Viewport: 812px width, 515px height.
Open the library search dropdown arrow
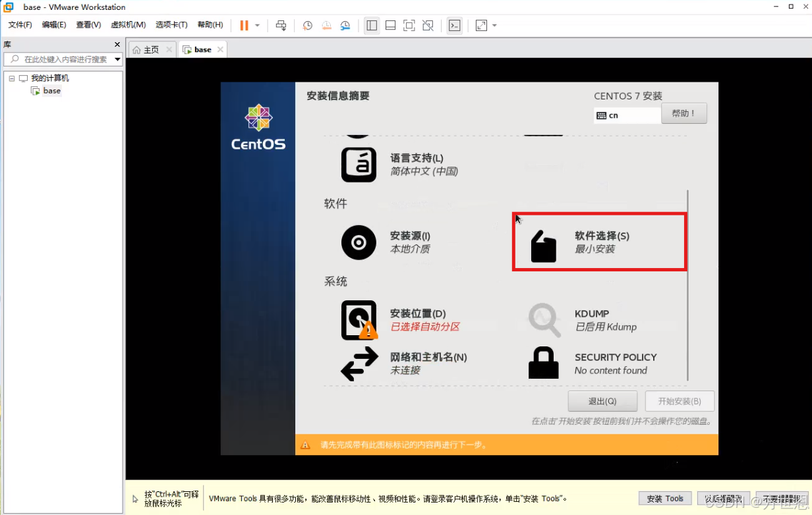tap(117, 59)
